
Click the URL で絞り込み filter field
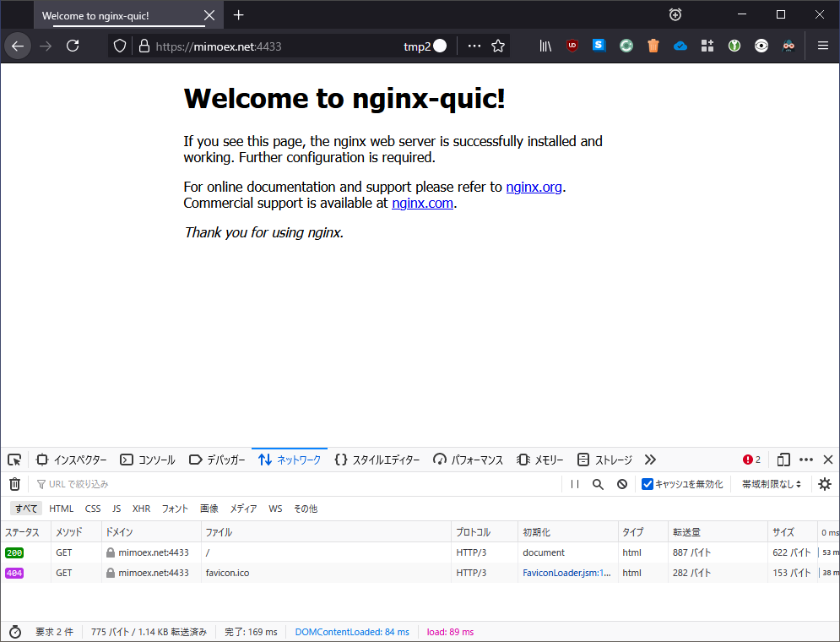[x=76, y=484]
